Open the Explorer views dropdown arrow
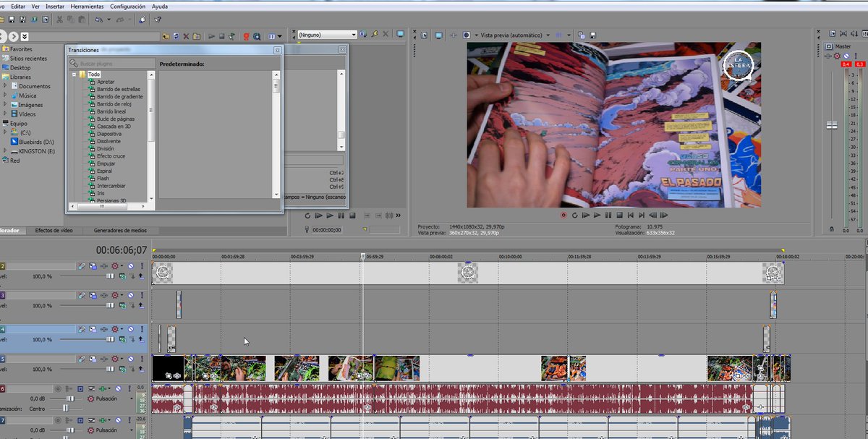This screenshot has height=439, width=868. [279, 36]
